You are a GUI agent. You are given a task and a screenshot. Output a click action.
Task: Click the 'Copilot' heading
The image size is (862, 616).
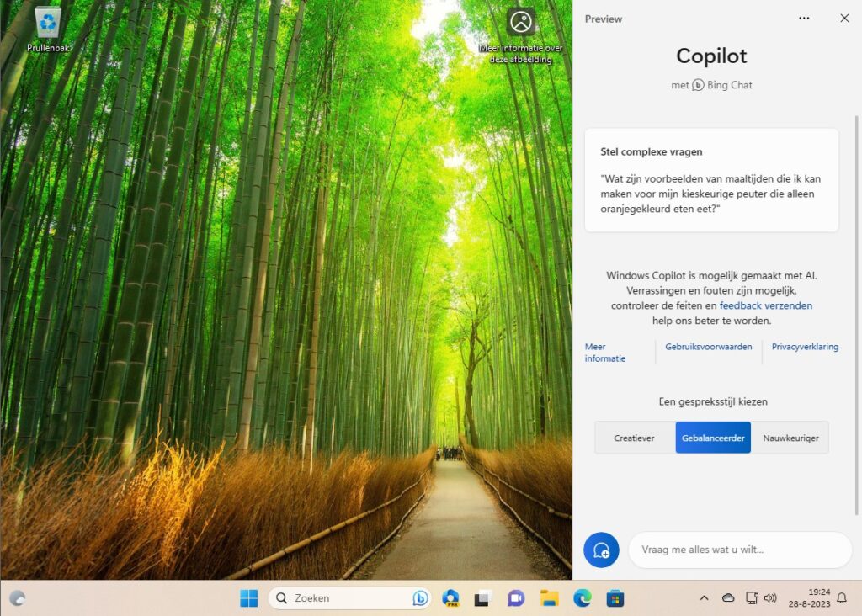(x=711, y=56)
